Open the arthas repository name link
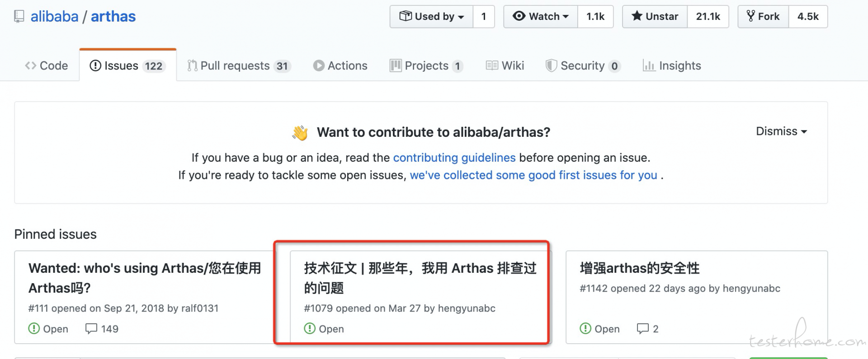The width and height of the screenshot is (868, 359). click(113, 17)
